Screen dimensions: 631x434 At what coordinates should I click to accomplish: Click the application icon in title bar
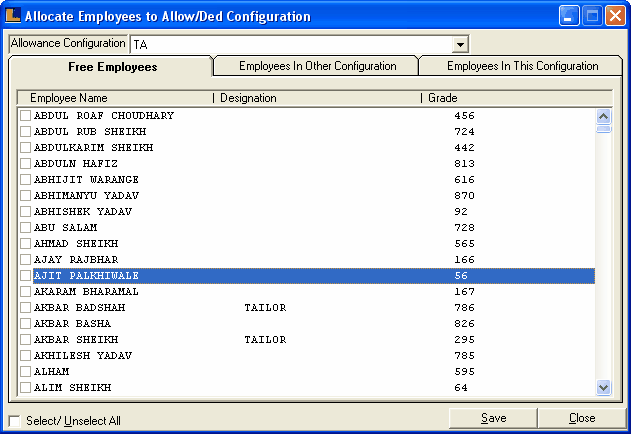coord(13,16)
